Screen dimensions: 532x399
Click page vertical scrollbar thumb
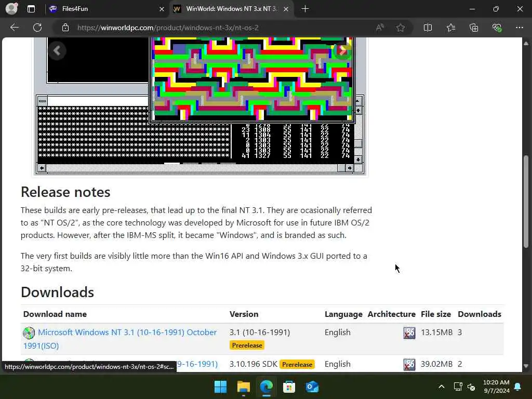pos(526,201)
